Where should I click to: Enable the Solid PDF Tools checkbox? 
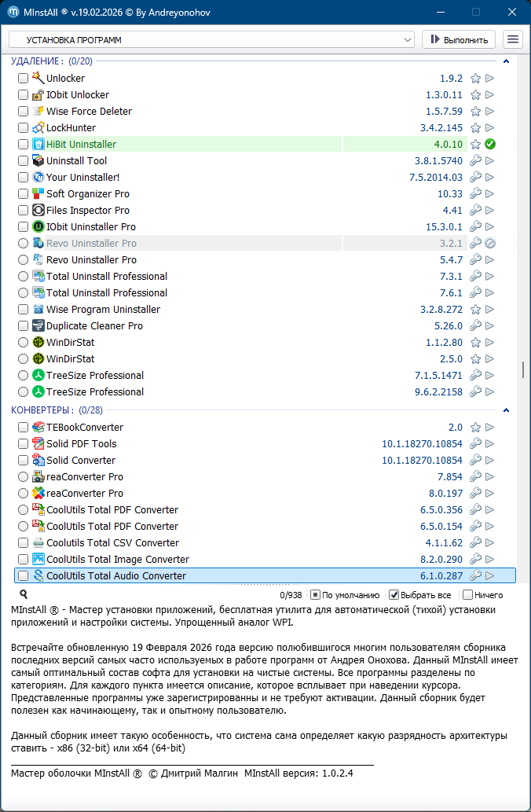pos(23,444)
